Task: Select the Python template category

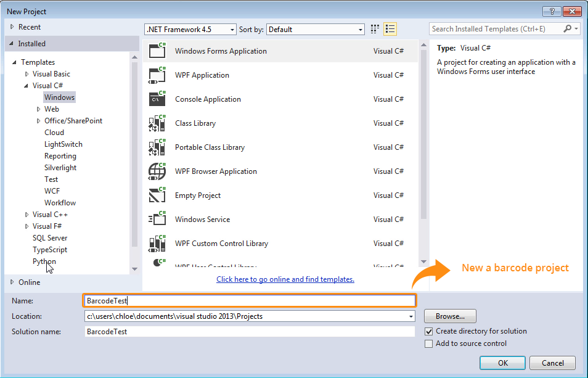Action: pos(44,261)
